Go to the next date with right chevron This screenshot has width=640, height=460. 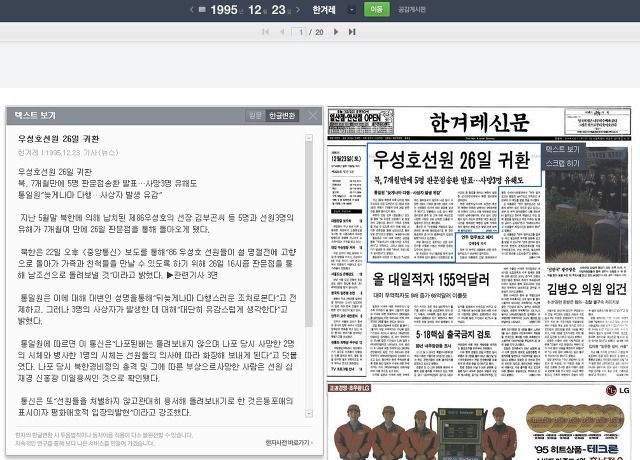tap(298, 10)
